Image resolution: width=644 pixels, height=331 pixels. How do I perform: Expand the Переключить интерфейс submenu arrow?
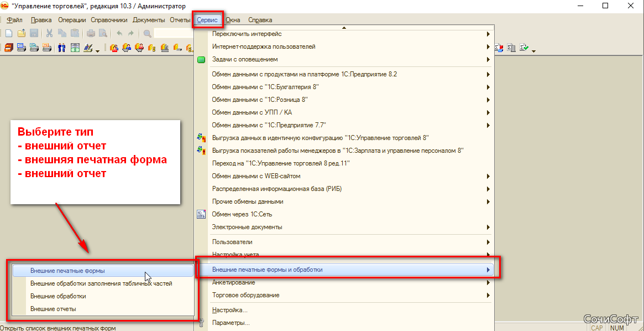488,34
